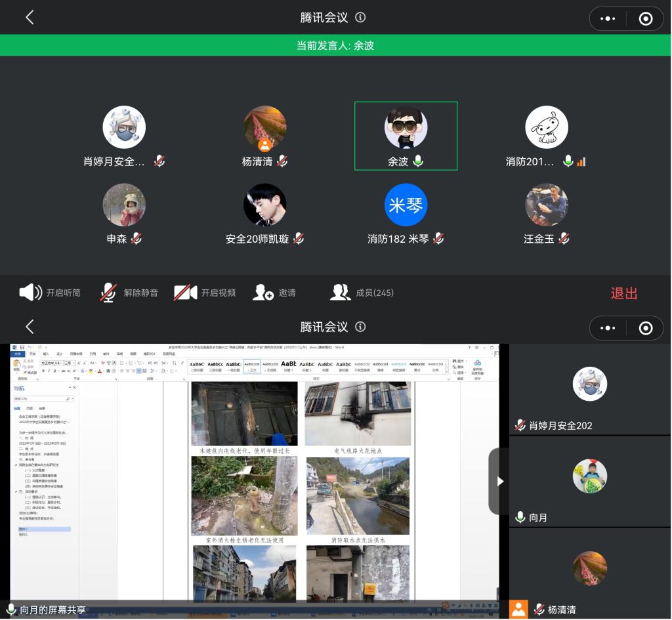Image resolution: width=672 pixels, height=620 pixels.
Task: Switch to 页面 tab in Word navigation pane
Action: pyautogui.click(x=30, y=408)
